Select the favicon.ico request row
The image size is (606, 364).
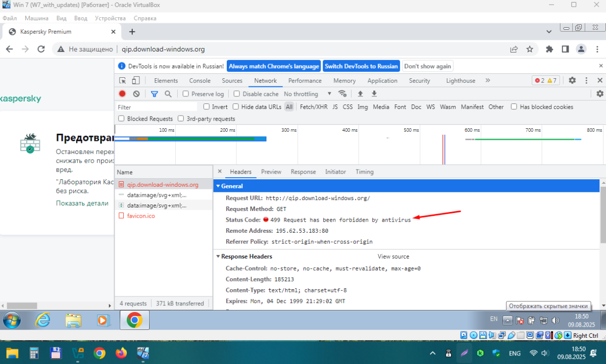[x=164, y=216]
